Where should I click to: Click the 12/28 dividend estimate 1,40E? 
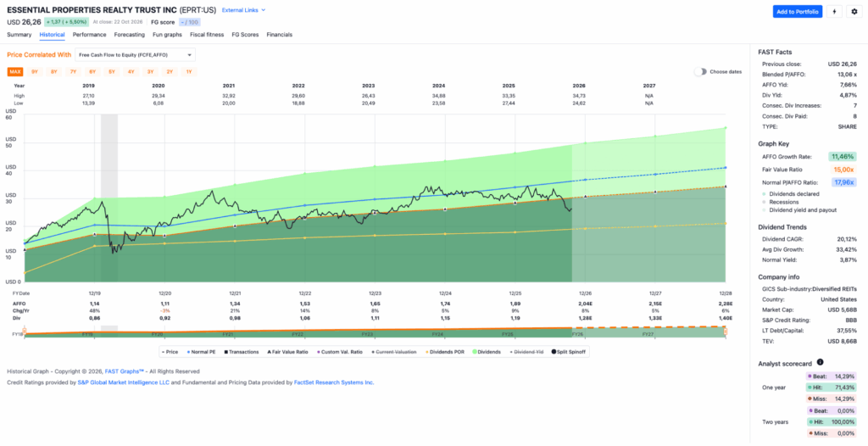coord(725,319)
